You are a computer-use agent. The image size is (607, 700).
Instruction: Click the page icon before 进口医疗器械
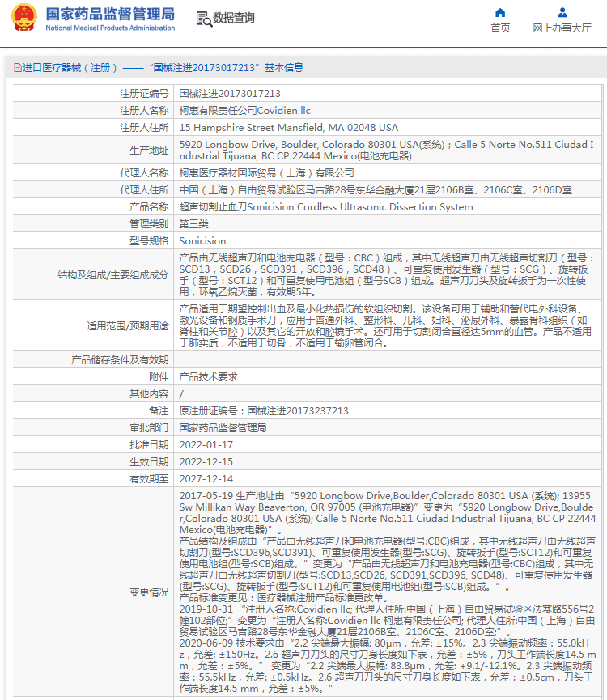point(17,68)
